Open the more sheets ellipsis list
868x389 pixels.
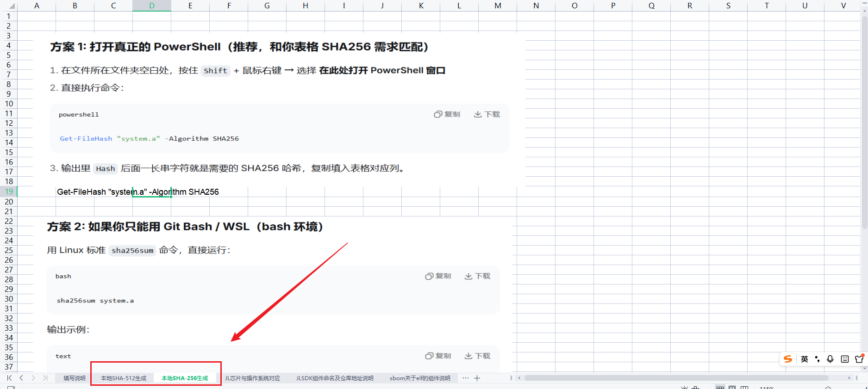pos(465,378)
